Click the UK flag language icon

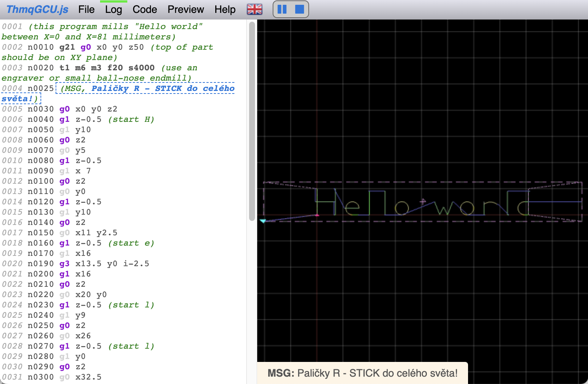(x=254, y=9)
